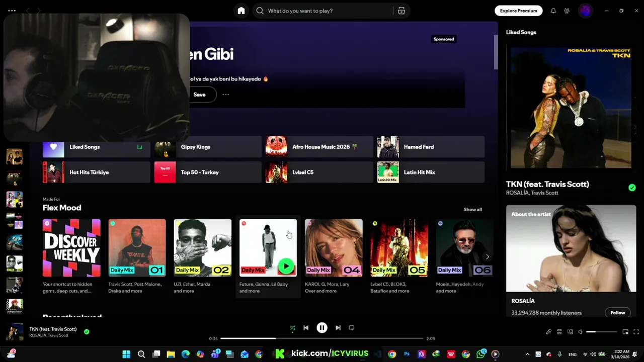Open Latin Hit Mix tile

[431, 172]
